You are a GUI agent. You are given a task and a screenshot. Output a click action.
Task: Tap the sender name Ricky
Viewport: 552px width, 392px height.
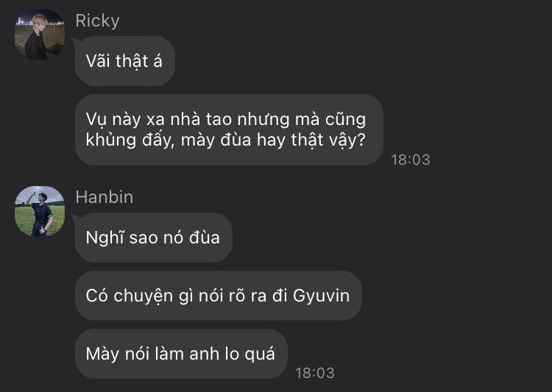point(97,21)
